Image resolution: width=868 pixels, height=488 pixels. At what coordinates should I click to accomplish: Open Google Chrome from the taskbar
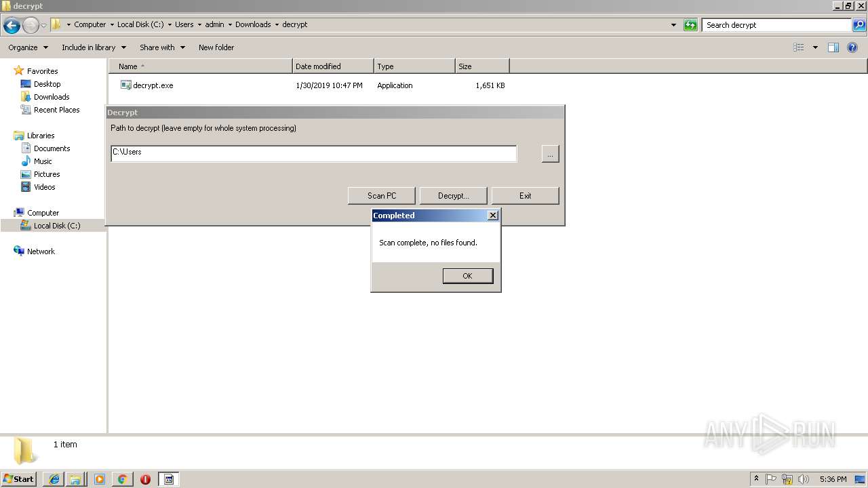[x=123, y=479]
